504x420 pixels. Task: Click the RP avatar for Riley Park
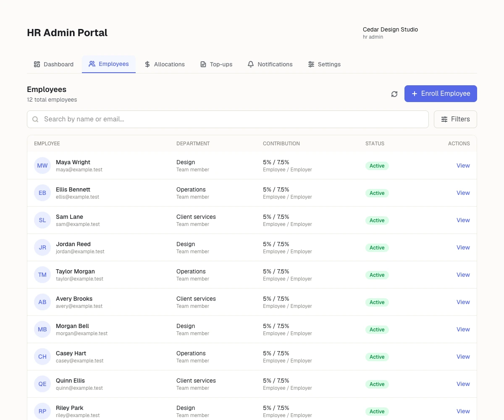42,411
